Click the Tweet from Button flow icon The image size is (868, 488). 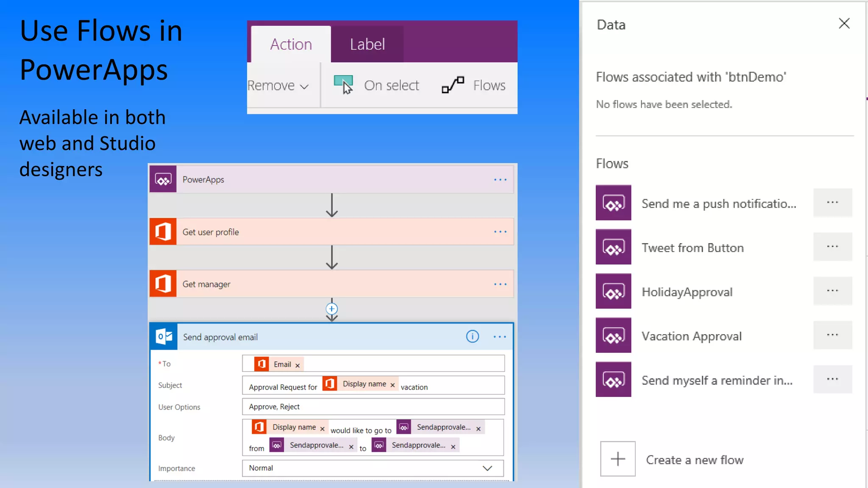[x=613, y=247]
